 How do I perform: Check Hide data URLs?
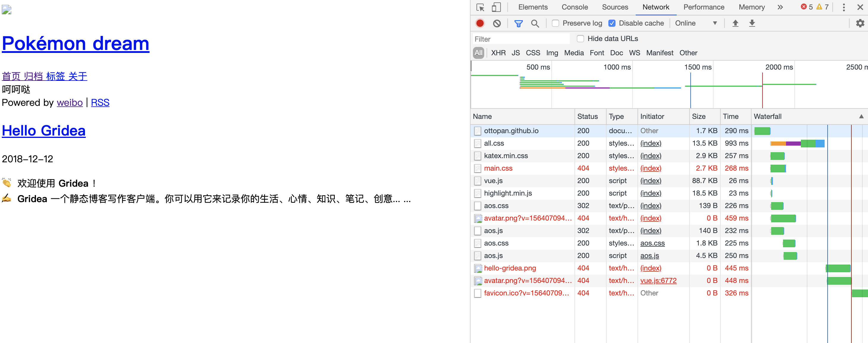pyautogui.click(x=580, y=39)
